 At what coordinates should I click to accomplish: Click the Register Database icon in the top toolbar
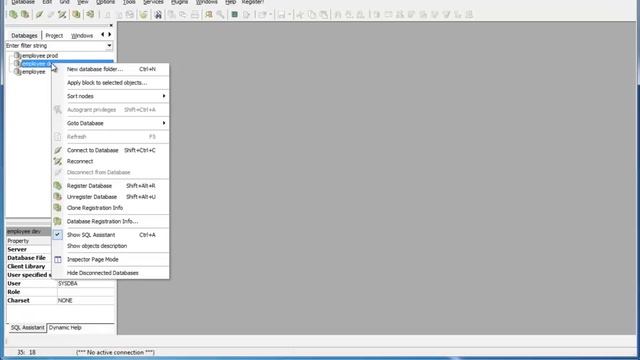[13, 15]
